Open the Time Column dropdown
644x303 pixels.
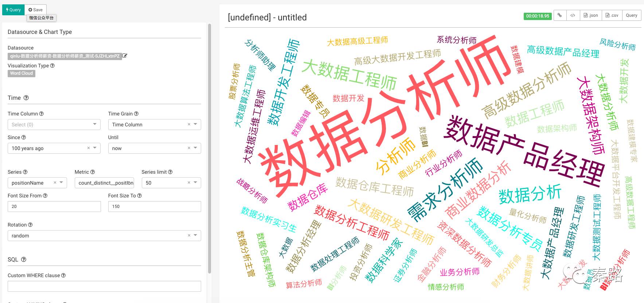(54, 125)
